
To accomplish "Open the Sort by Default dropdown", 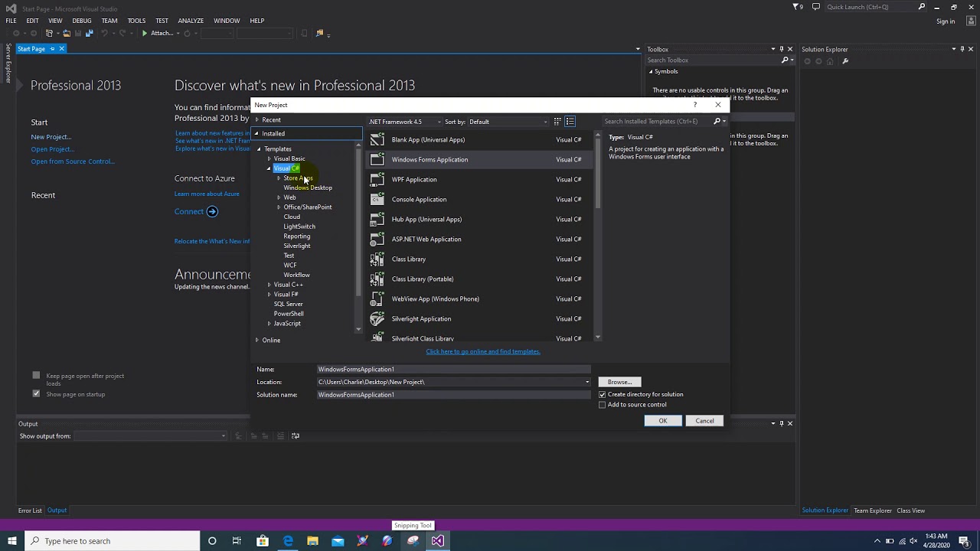I will coord(508,122).
